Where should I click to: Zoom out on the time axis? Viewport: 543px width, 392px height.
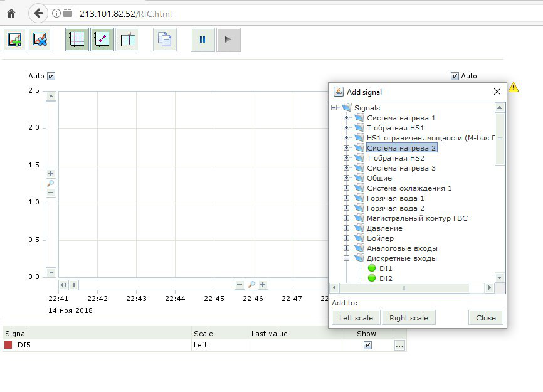(x=240, y=285)
